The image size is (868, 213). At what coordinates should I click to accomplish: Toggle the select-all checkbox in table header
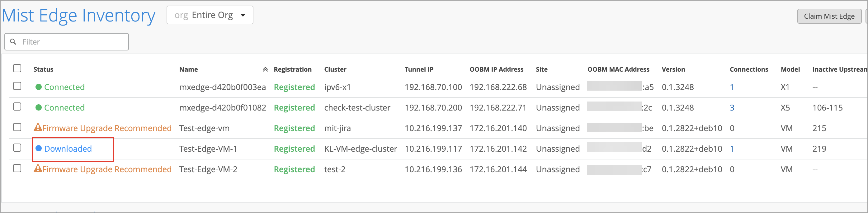pos(17,69)
